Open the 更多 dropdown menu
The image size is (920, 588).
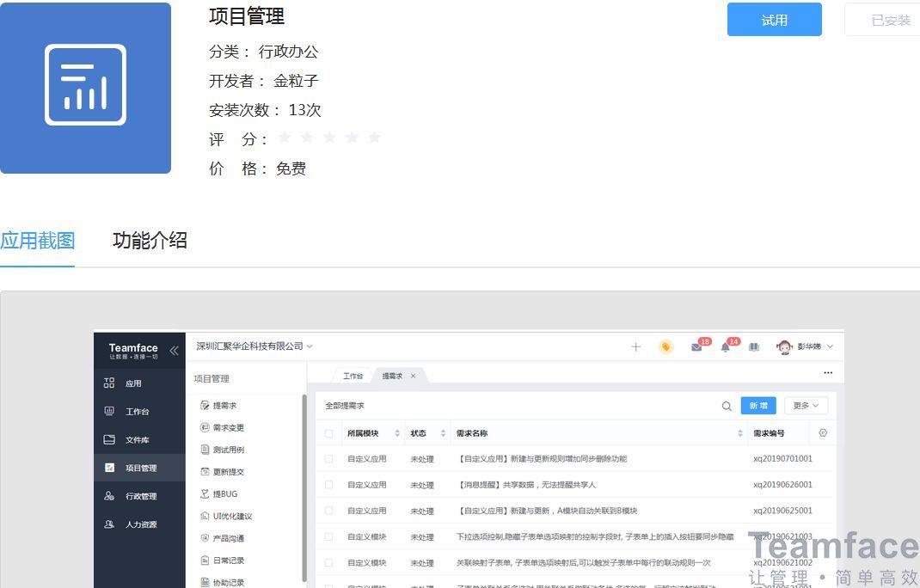pos(805,404)
